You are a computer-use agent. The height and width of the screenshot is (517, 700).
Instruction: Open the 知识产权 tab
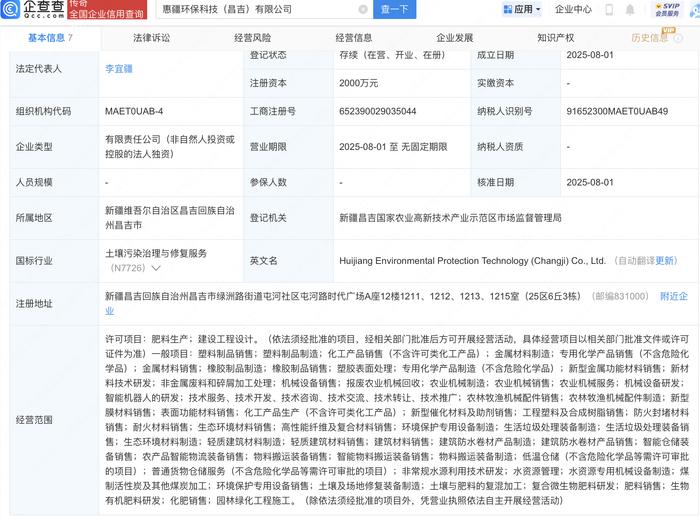pos(556,38)
